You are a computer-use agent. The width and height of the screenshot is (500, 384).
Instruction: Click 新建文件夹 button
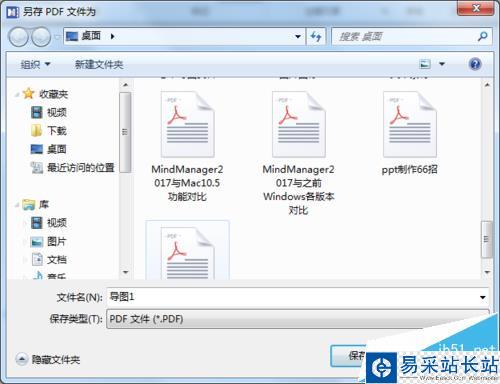pyautogui.click(x=99, y=64)
